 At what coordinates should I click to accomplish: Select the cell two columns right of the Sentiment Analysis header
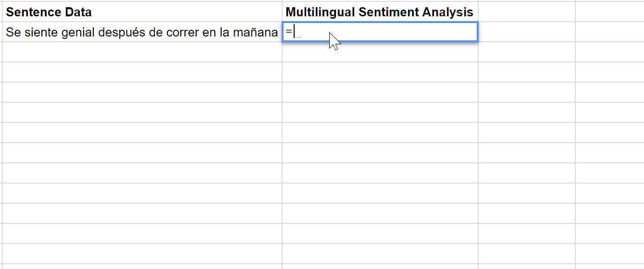609,12
